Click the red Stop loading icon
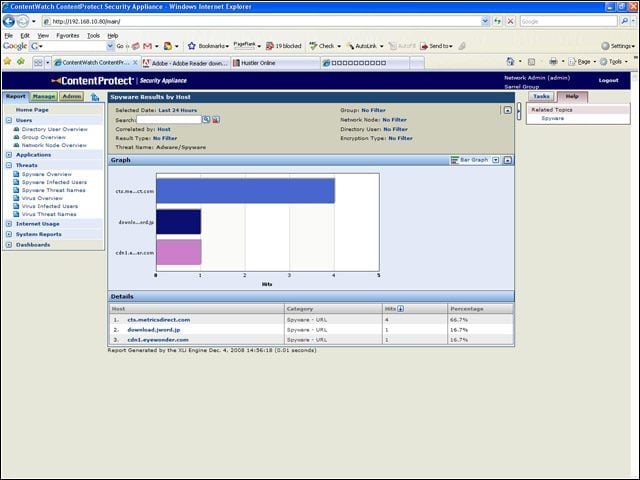 (510, 21)
